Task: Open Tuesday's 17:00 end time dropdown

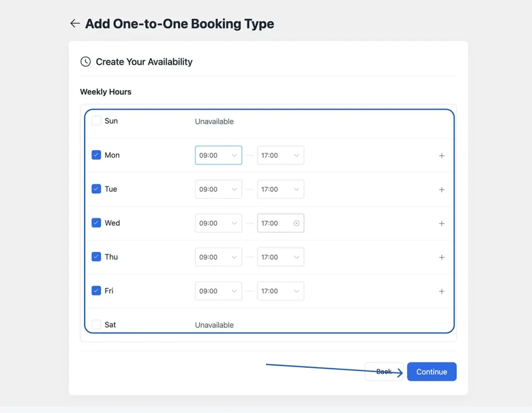Action: click(281, 189)
